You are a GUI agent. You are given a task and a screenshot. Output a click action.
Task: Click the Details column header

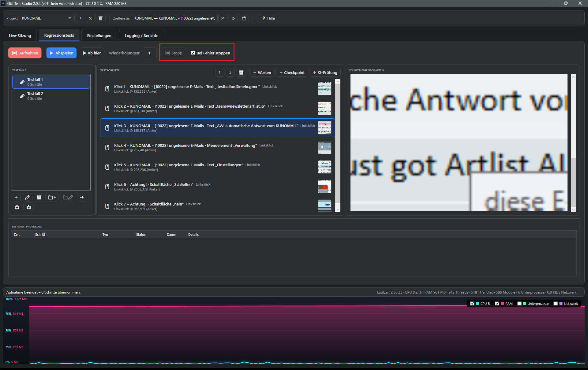point(193,235)
